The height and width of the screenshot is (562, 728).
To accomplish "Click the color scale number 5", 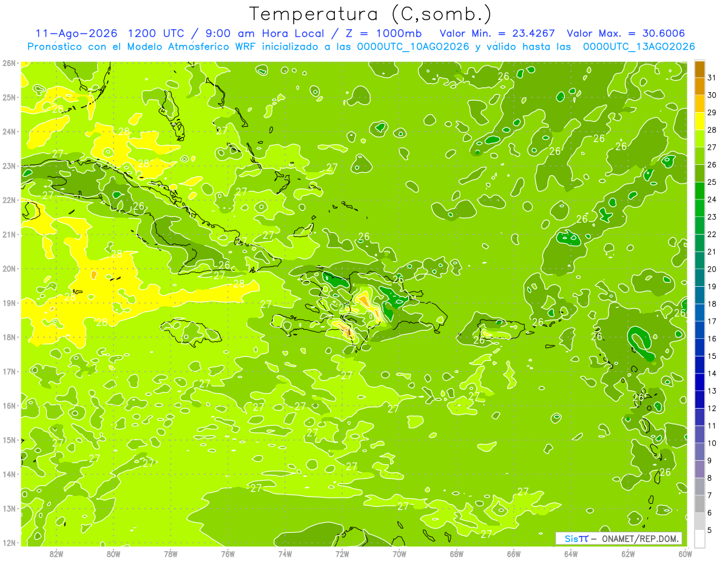I will (710, 530).
